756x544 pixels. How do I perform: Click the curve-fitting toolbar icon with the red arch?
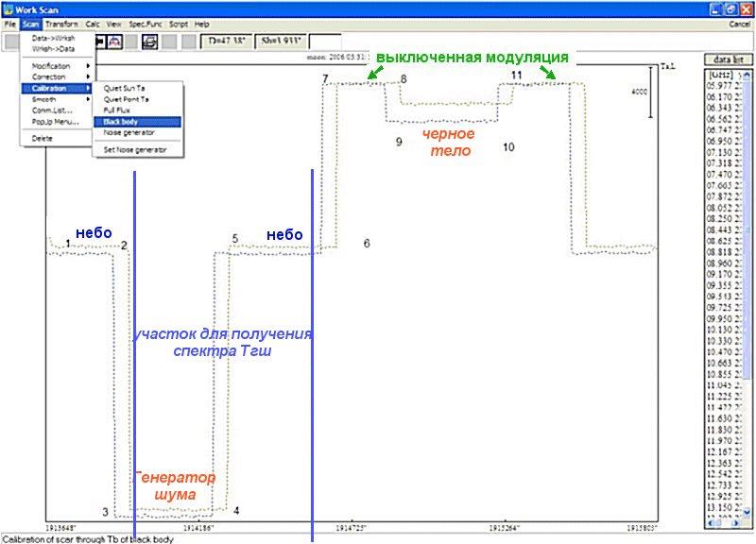[x=114, y=42]
